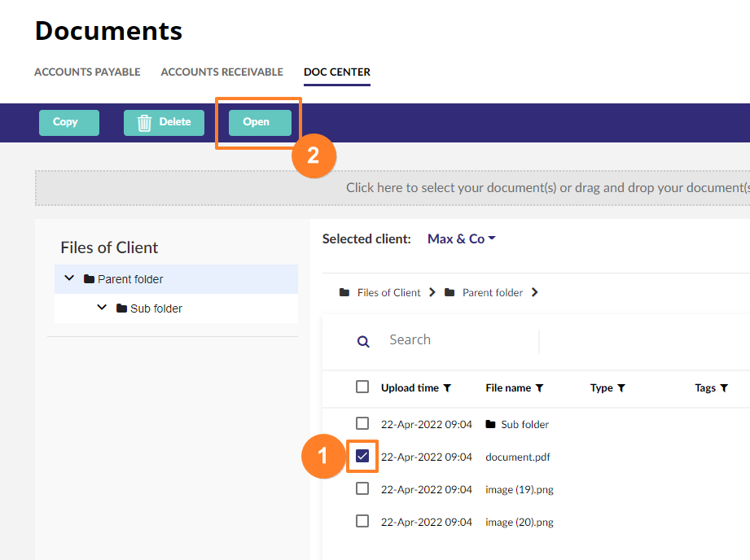
Task: Click the Files of Client panel heading
Action: [110, 247]
